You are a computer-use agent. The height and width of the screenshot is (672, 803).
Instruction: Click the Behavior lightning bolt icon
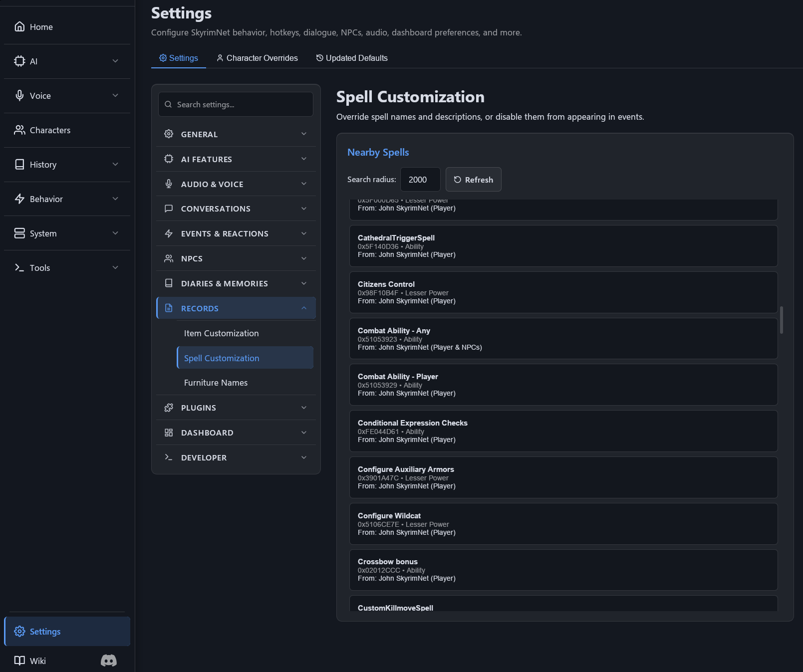click(19, 199)
